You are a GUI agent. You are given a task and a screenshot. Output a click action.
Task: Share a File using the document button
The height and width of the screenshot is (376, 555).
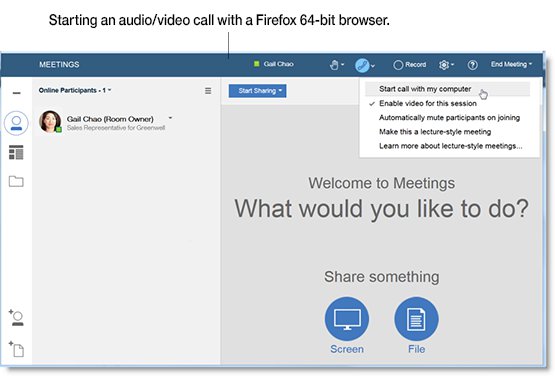pyautogui.click(x=416, y=319)
